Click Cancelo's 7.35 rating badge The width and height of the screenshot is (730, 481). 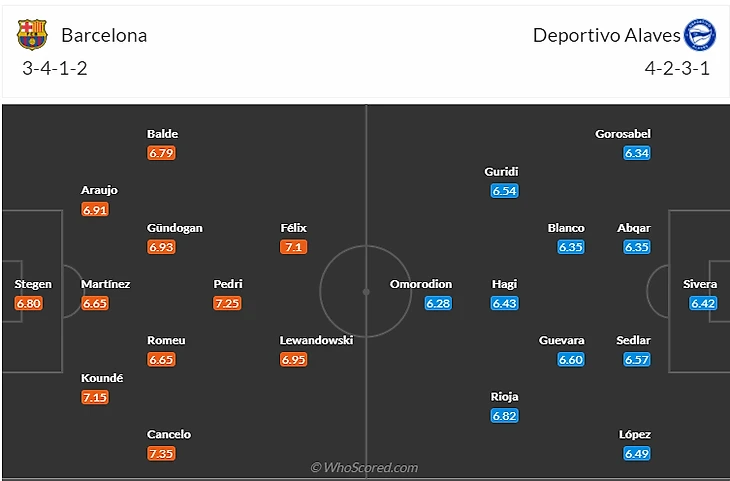(x=162, y=453)
